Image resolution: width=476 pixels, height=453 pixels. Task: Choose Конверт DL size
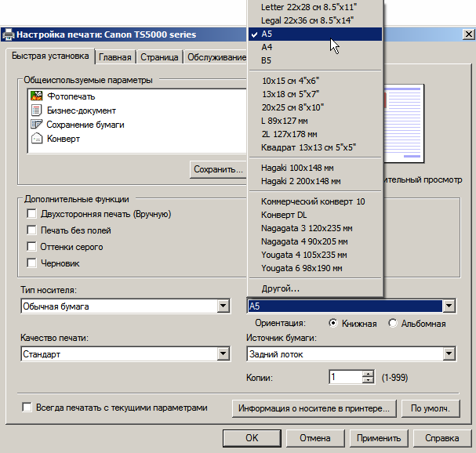(315, 215)
